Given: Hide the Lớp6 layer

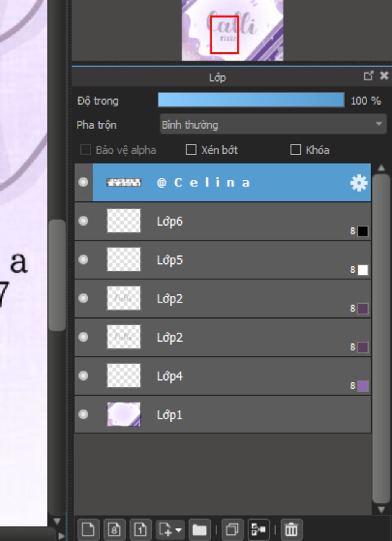Looking at the screenshot, I should tap(83, 221).
